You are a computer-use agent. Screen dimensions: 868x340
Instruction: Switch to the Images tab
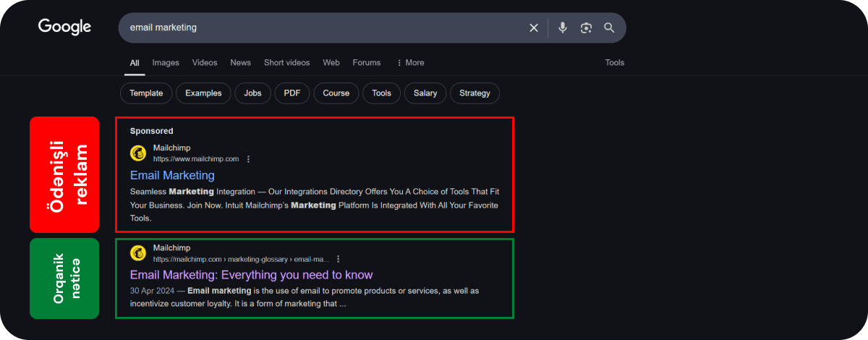[x=166, y=63]
